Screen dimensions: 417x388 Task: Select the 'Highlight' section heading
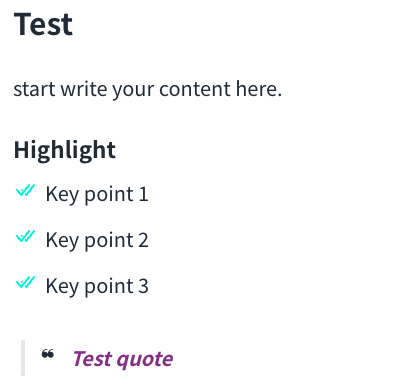click(x=65, y=151)
